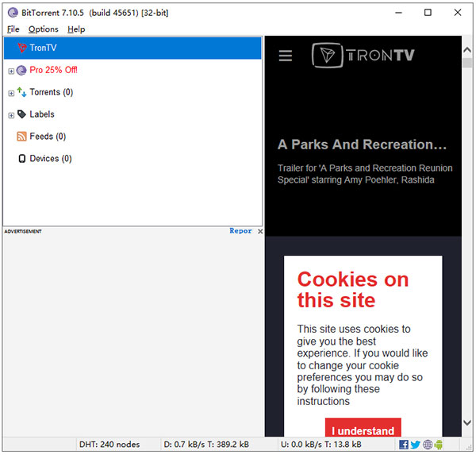Click the TronTV tron logo icon in sidebar
Viewport: 476px width, 455px height.
22,48
